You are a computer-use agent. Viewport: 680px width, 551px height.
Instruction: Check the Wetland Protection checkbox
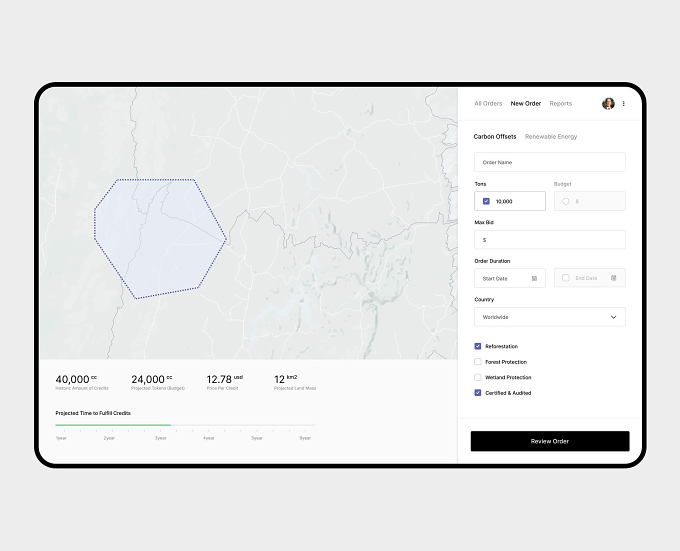pyautogui.click(x=477, y=377)
